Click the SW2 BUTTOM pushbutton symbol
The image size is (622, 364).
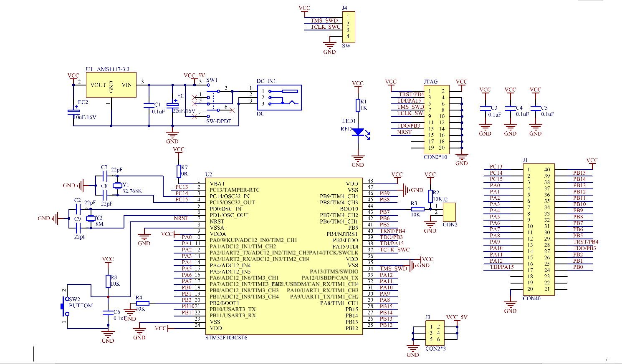pyautogui.click(x=66, y=306)
